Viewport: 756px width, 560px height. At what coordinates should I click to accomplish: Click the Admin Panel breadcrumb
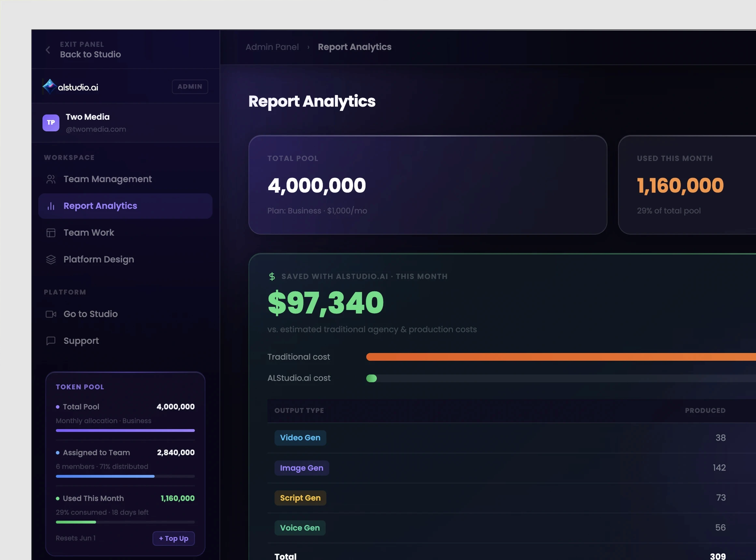(x=272, y=47)
